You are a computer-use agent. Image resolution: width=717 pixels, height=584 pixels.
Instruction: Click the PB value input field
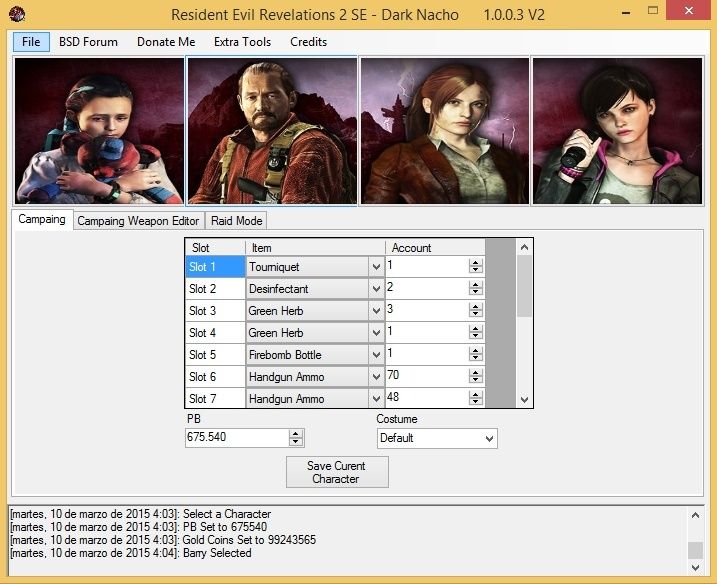tap(236, 438)
